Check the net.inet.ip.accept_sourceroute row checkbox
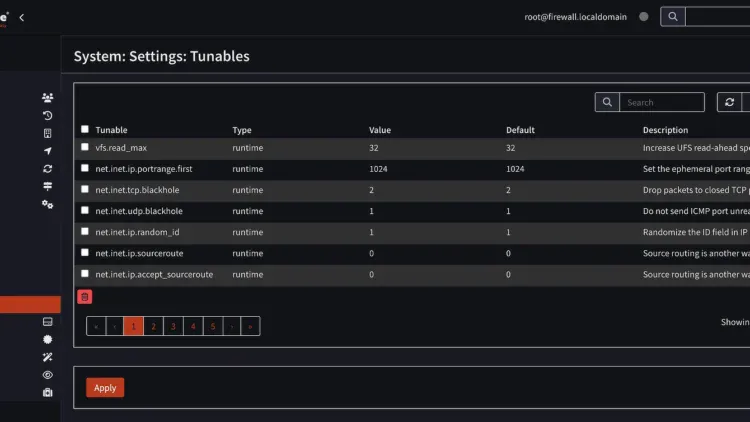This screenshot has height=422, width=750. (x=85, y=273)
